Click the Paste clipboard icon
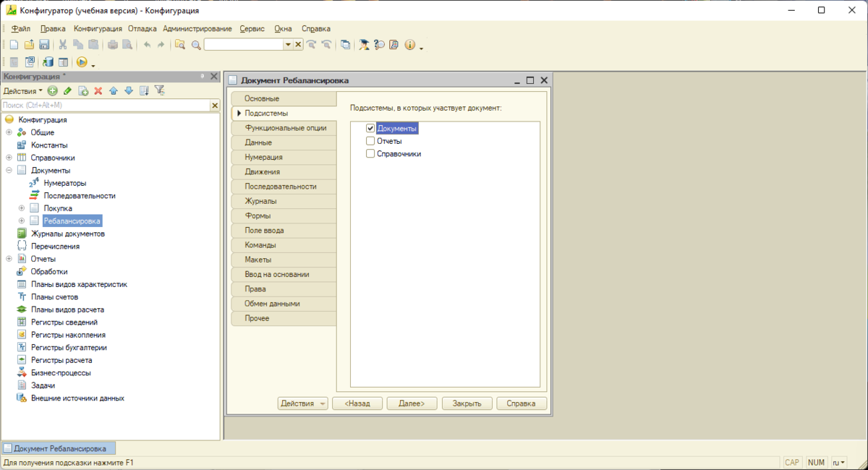 [93, 45]
